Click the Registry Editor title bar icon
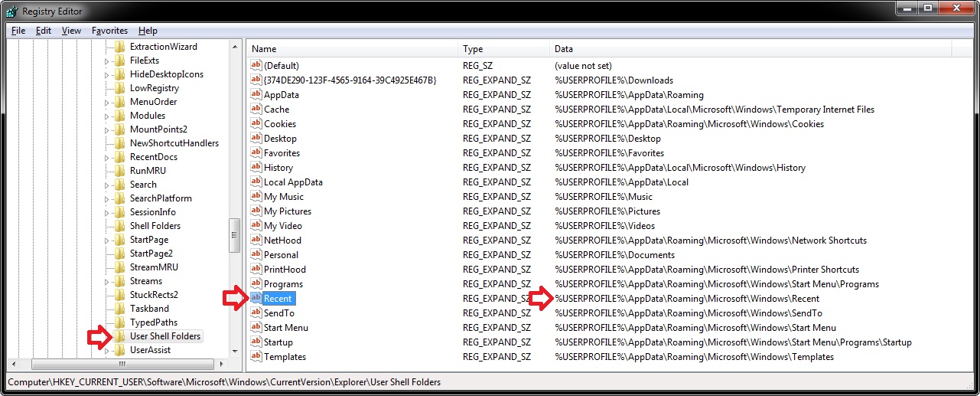The image size is (980, 396). [11, 11]
